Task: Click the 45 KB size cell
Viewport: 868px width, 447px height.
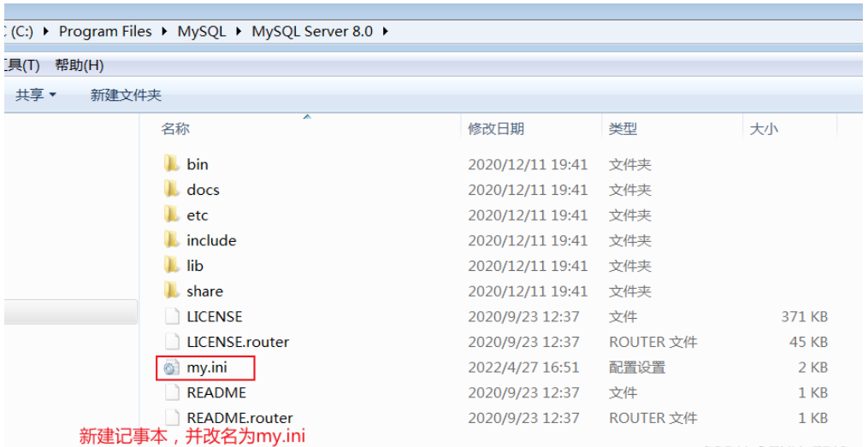Action: [x=808, y=342]
